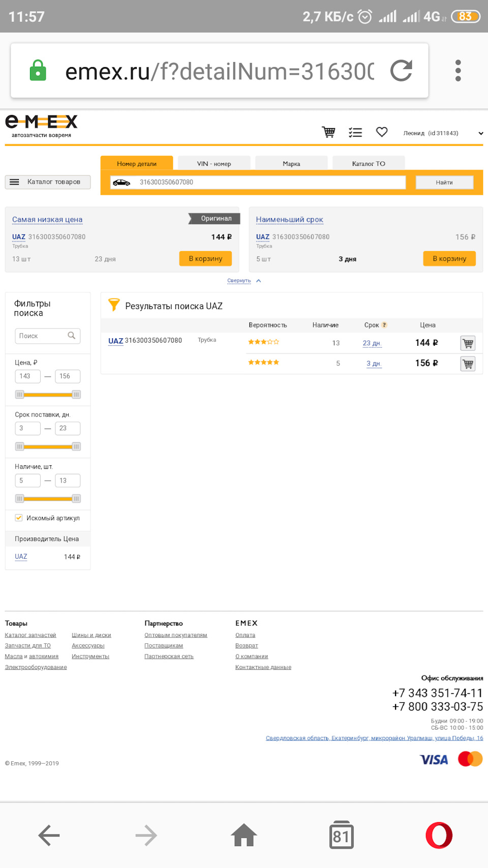This screenshot has width=488, height=868.
Task: Toggle the Искомый артикул checkbox
Action: click(x=19, y=518)
